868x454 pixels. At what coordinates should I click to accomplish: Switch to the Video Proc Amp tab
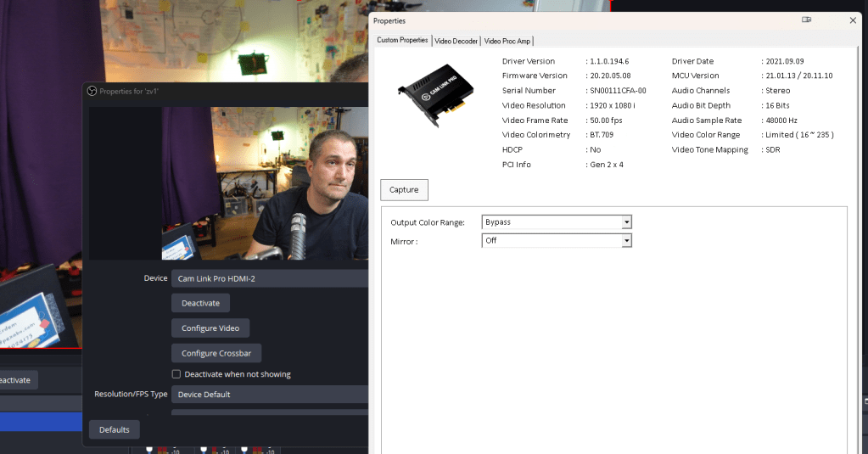(507, 41)
